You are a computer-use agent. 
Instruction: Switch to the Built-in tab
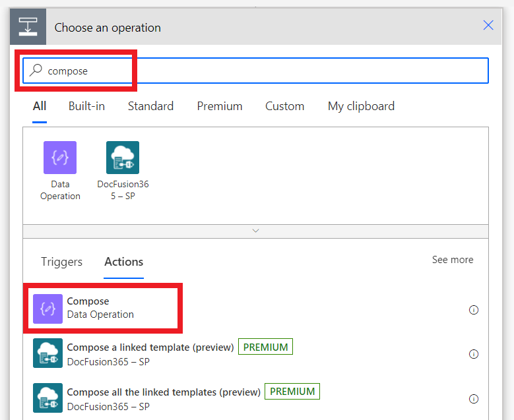86,106
